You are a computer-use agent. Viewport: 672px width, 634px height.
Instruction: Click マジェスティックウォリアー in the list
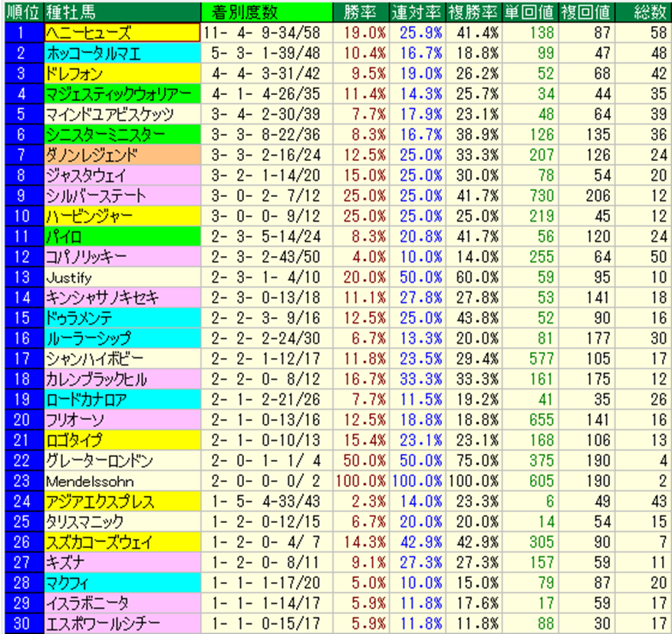coord(123,94)
